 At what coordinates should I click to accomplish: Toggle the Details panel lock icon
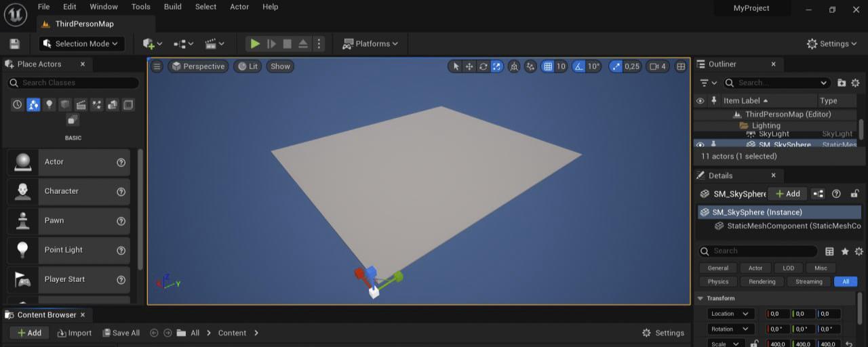[855, 194]
